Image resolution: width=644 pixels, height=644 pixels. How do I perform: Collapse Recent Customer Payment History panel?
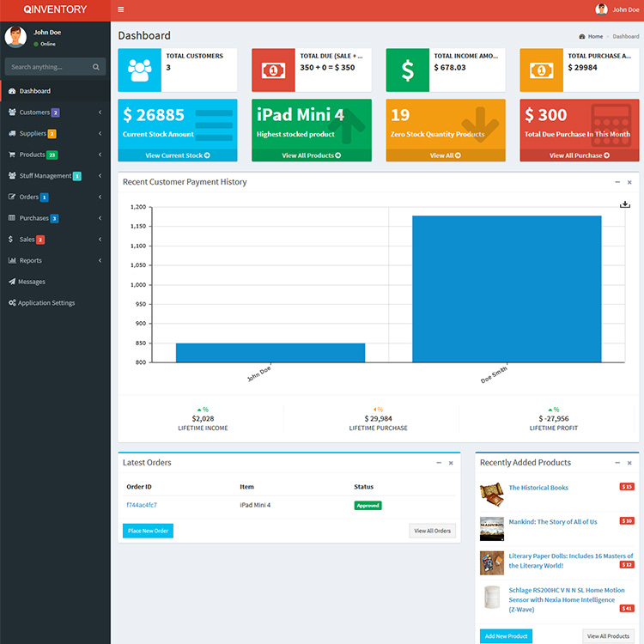click(617, 182)
